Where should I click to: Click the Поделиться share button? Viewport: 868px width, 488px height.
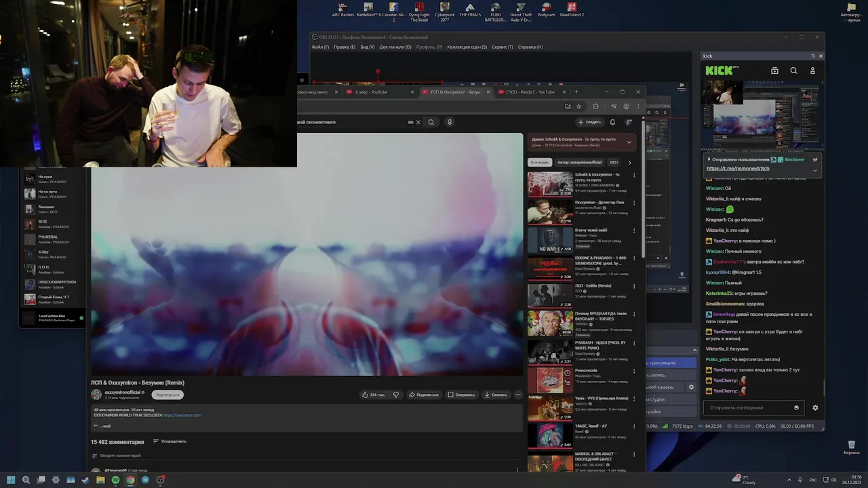(423, 394)
